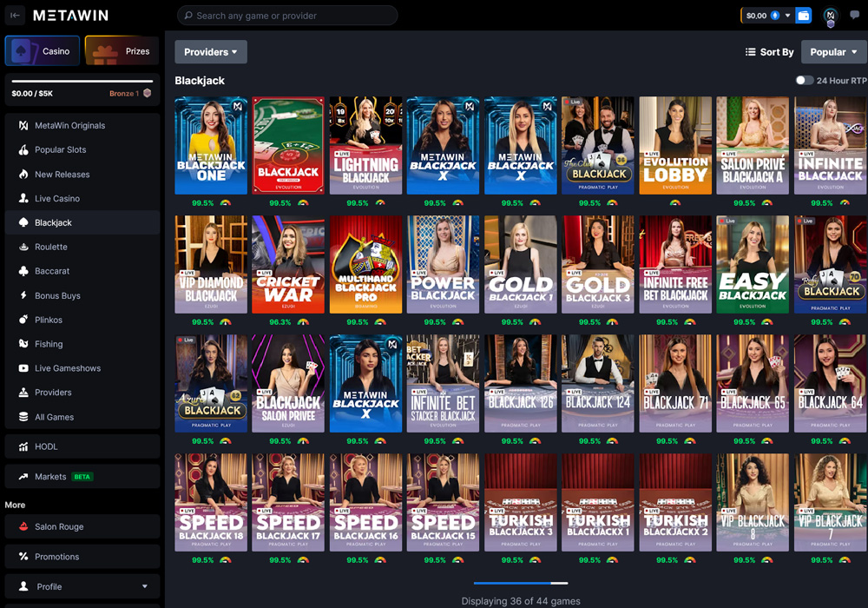Open Infinite Bet Stacker Blackjack
The width and height of the screenshot is (868, 608).
443,384
